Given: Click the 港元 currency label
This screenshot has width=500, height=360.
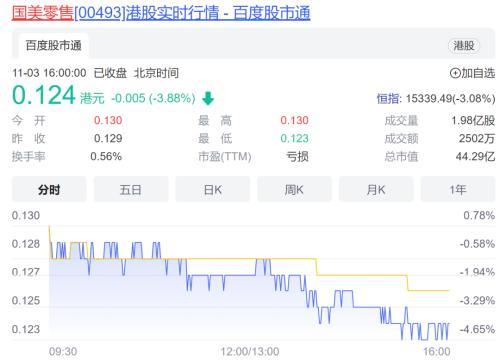Looking at the screenshot, I should [92, 98].
